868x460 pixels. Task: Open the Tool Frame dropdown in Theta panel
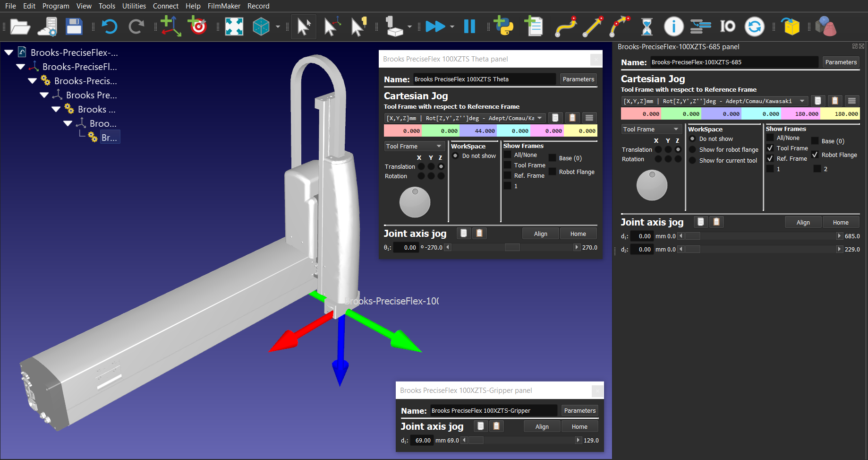click(x=414, y=146)
